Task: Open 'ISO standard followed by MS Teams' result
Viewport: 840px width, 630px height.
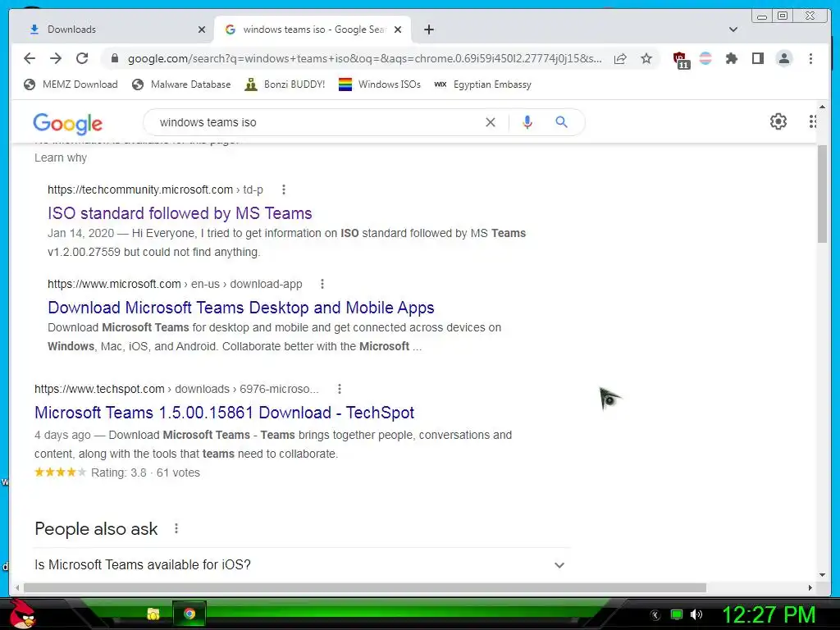Action: [180, 213]
